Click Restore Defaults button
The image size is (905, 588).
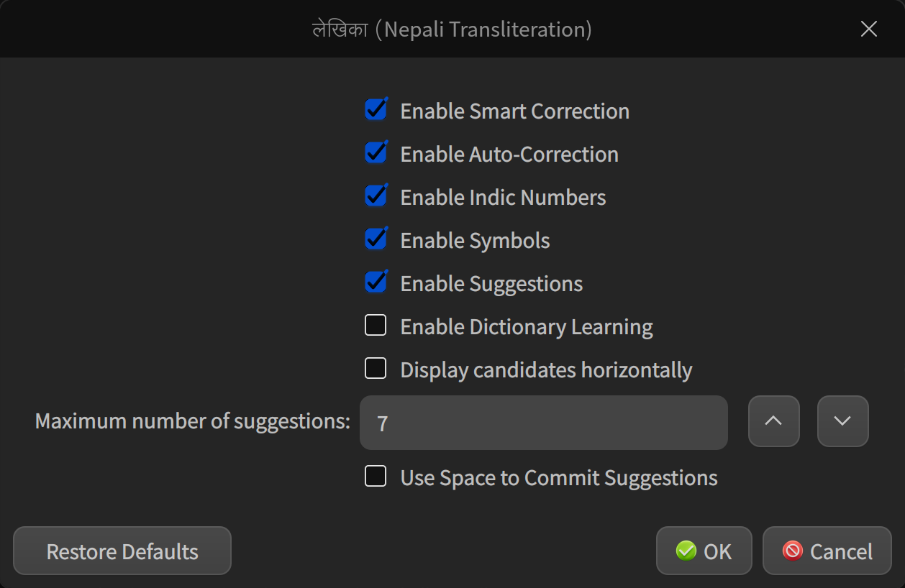[122, 551]
